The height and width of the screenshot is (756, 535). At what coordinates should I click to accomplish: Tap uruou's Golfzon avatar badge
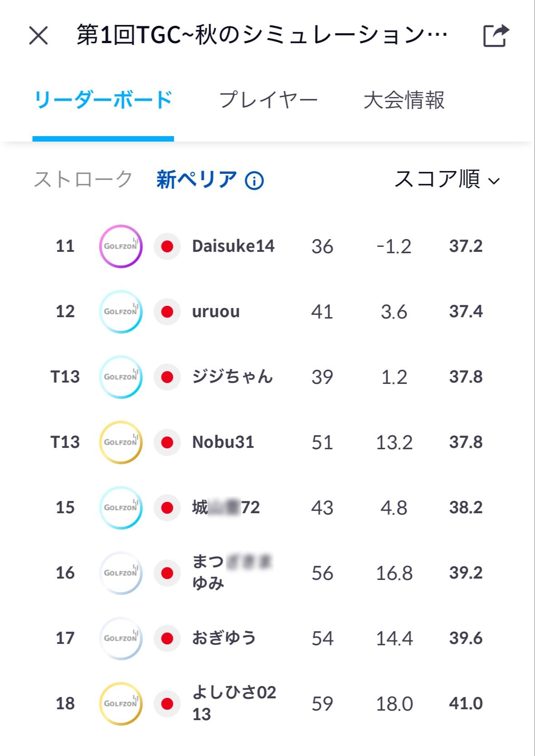[121, 312]
